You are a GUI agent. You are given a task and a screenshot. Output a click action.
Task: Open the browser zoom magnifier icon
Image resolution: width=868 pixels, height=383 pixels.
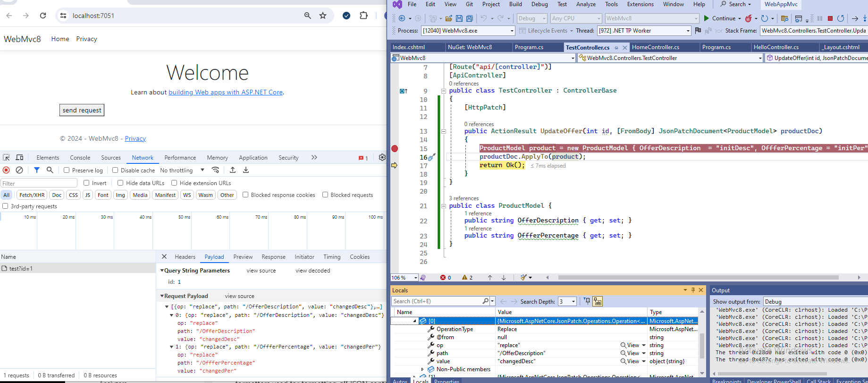(308, 16)
